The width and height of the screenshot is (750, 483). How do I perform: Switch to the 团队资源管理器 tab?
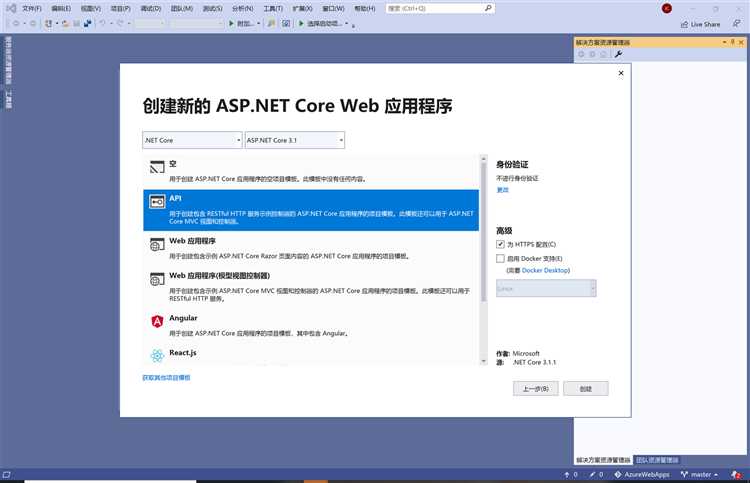(657, 460)
